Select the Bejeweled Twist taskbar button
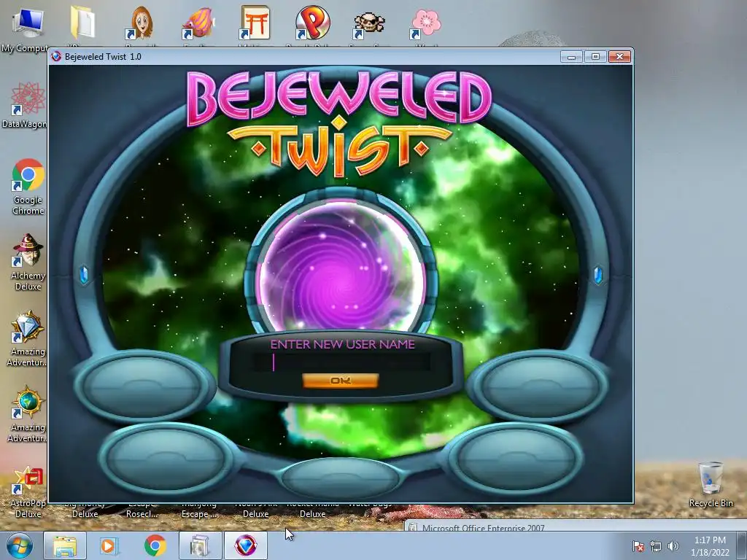747x560 pixels. click(x=245, y=545)
